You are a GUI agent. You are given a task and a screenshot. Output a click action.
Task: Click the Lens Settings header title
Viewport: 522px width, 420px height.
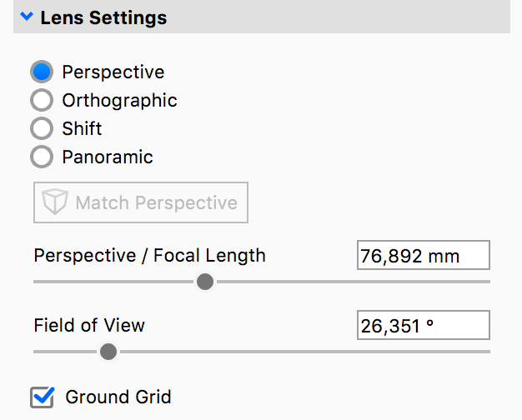[x=103, y=17]
